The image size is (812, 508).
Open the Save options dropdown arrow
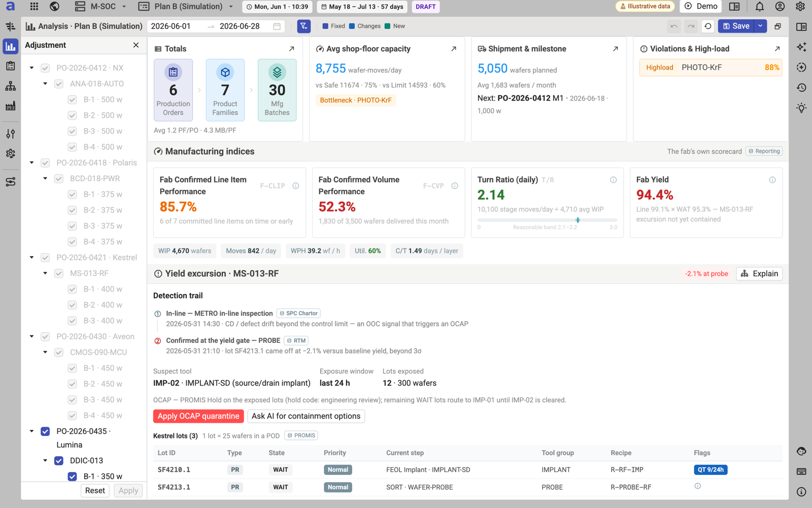point(760,26)
